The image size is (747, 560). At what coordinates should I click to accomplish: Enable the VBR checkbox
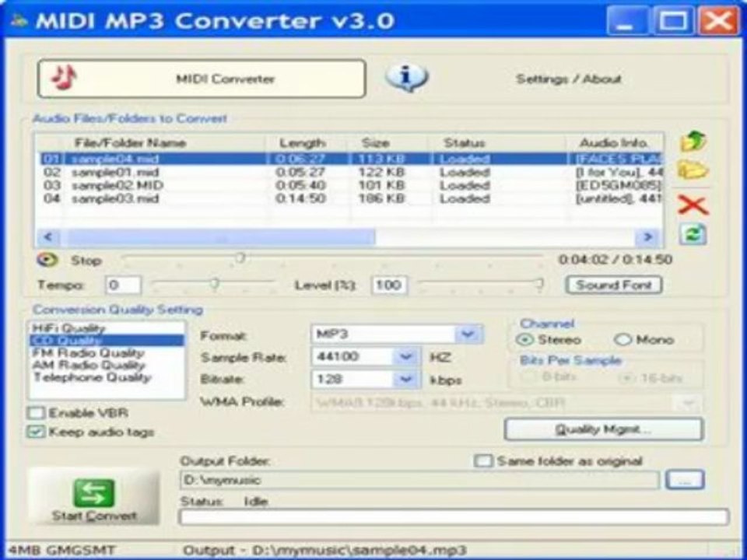click(37, 412)
